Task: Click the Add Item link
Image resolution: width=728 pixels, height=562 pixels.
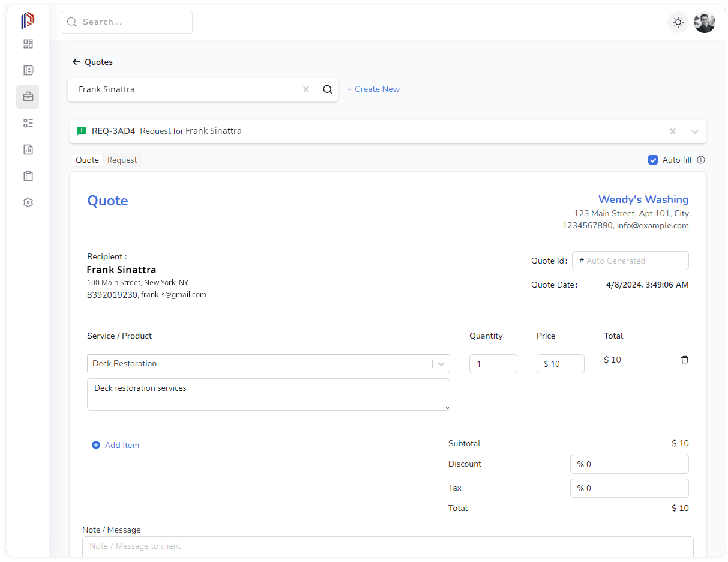Action: coord(115,445)
